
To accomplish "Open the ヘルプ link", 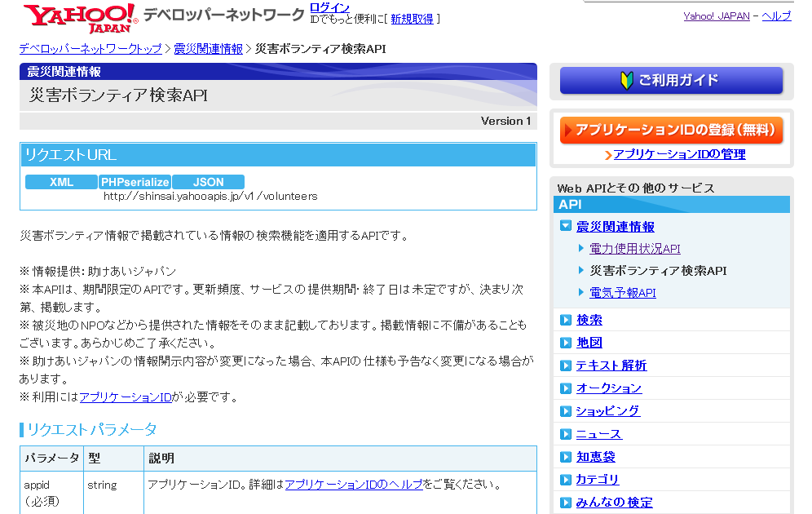I will (x=776, y=16).
